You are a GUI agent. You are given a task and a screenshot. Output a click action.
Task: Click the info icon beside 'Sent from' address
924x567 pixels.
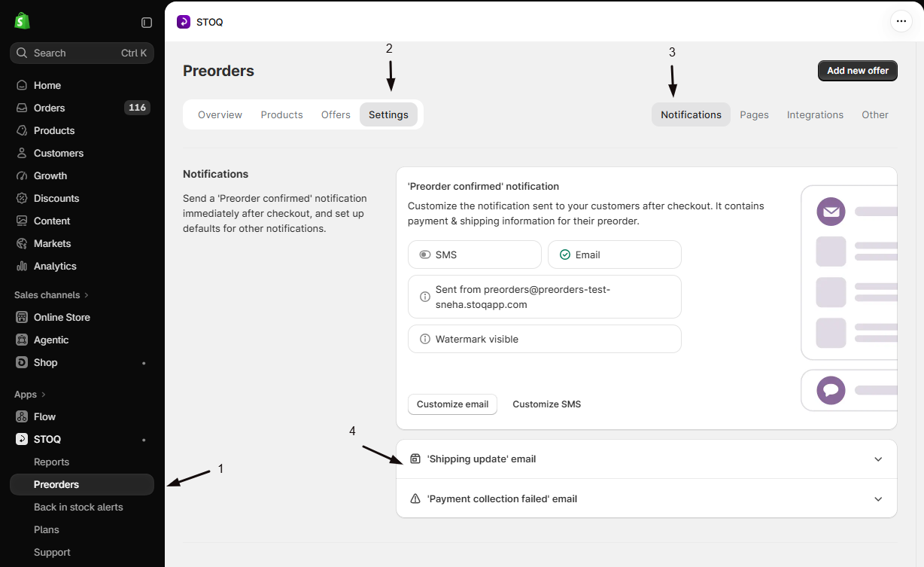click(x=424, y=297)
